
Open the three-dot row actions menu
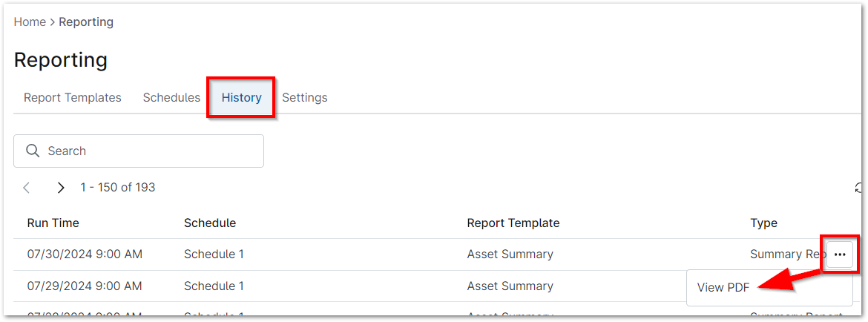point(839,254)
